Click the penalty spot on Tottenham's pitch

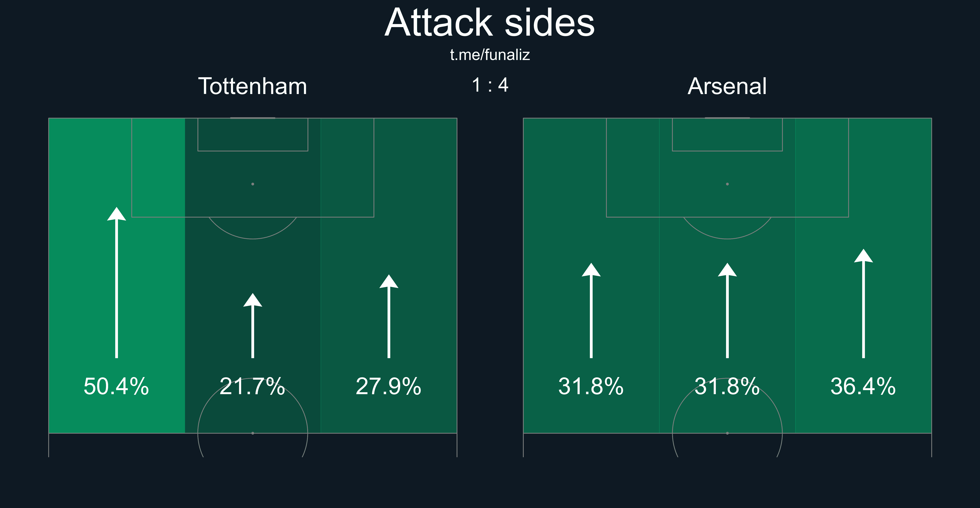pos(253,184)
